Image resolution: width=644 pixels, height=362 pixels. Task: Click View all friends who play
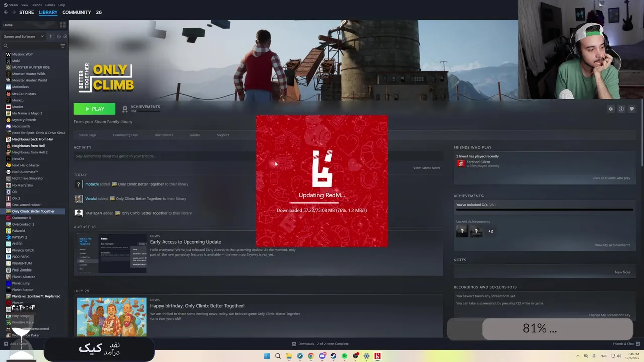611,178
